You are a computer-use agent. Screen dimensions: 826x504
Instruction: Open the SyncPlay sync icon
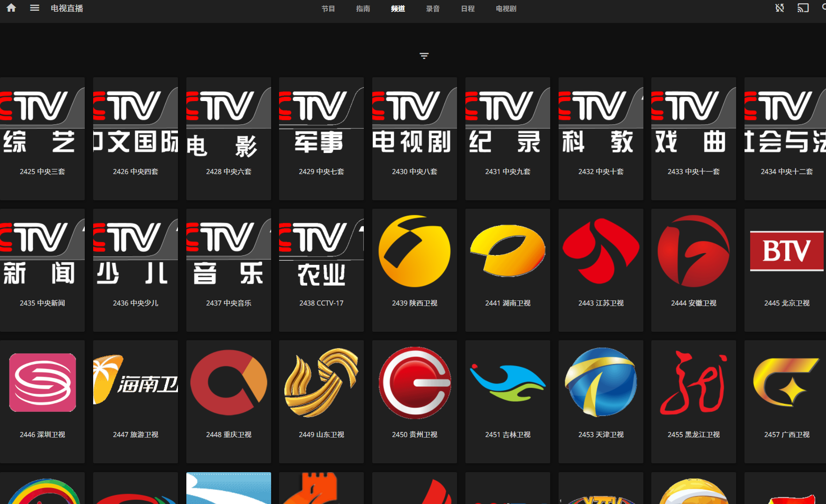(780, 8)
